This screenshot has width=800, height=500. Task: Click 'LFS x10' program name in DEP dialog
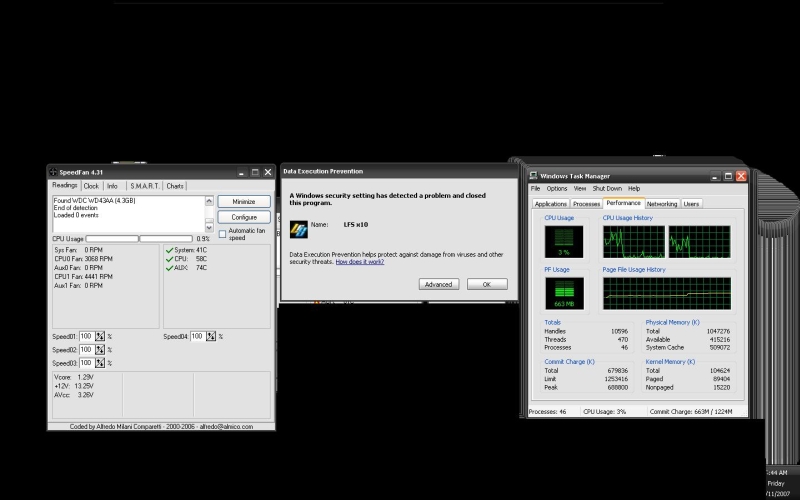click(356, 224)
